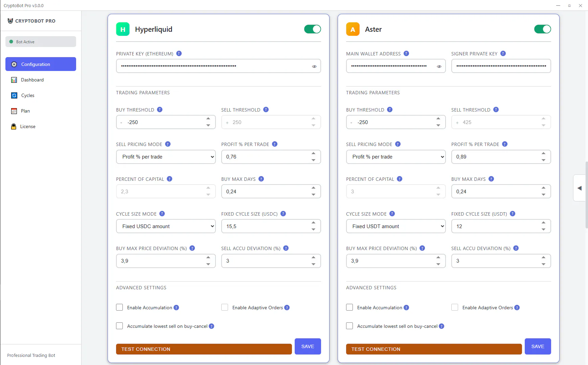The width and height of the screenshot is (588, 365).
Task: Show Aster Buy Max Days help
Action: (x=491, y=179)
